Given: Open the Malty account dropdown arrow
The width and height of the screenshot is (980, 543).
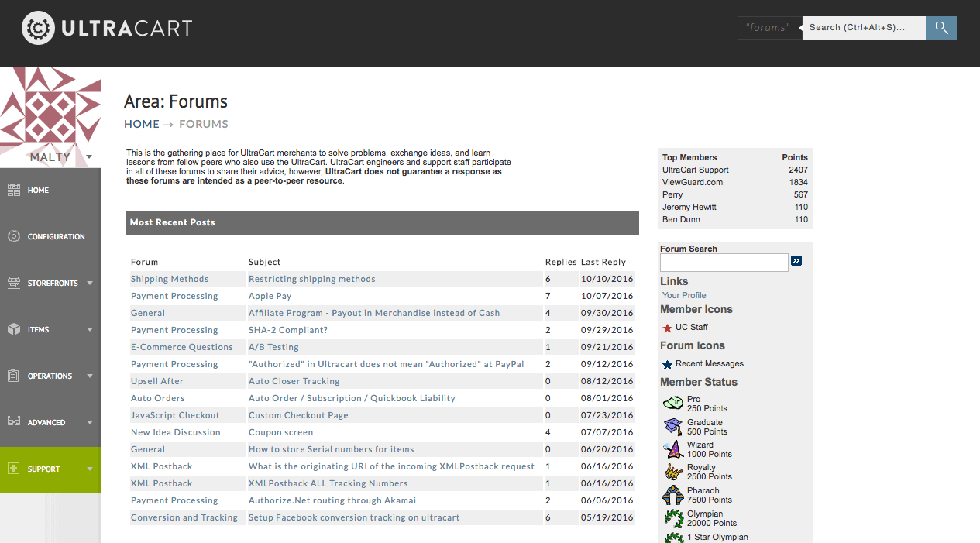Looking at the screenshot, I should point(89,156).
